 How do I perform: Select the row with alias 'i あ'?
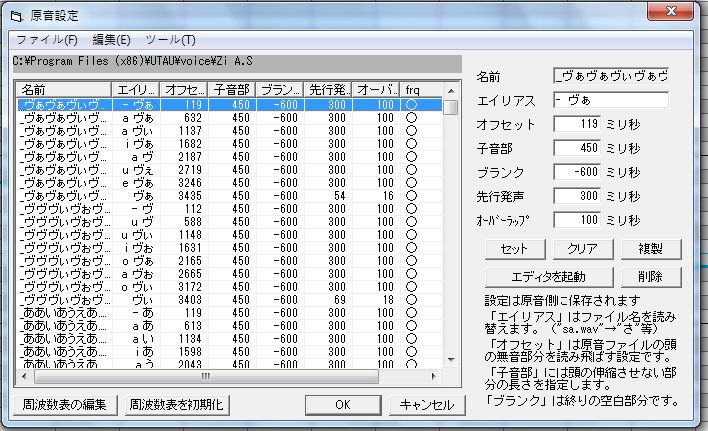(230, 352)
